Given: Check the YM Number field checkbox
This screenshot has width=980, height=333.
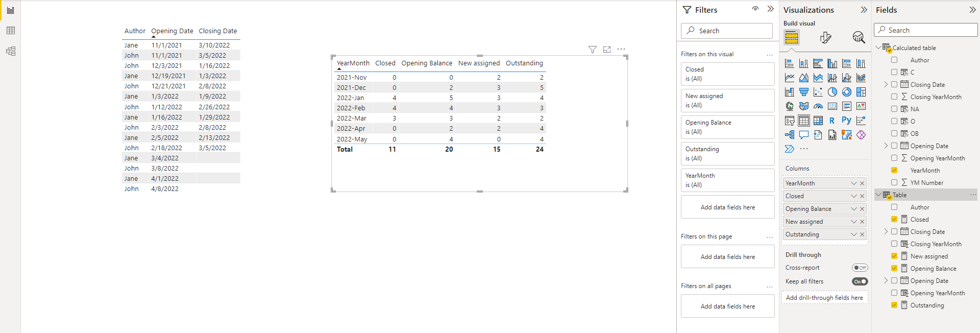Looking at the screenshot, I should pyautogui.click(x=894, y=182).
